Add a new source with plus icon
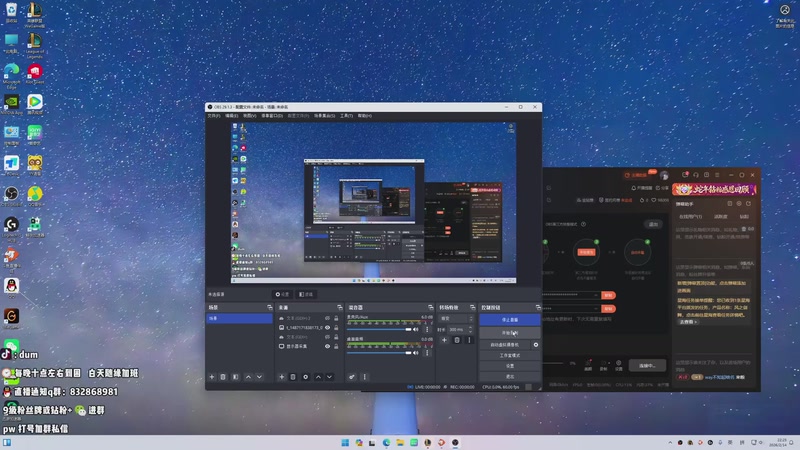Screen dimensions: 800x450 point(280,377)
